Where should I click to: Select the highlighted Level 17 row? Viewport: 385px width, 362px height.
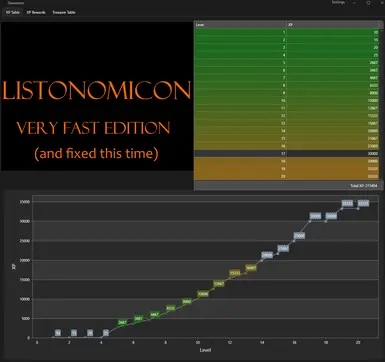click(287, 154)
